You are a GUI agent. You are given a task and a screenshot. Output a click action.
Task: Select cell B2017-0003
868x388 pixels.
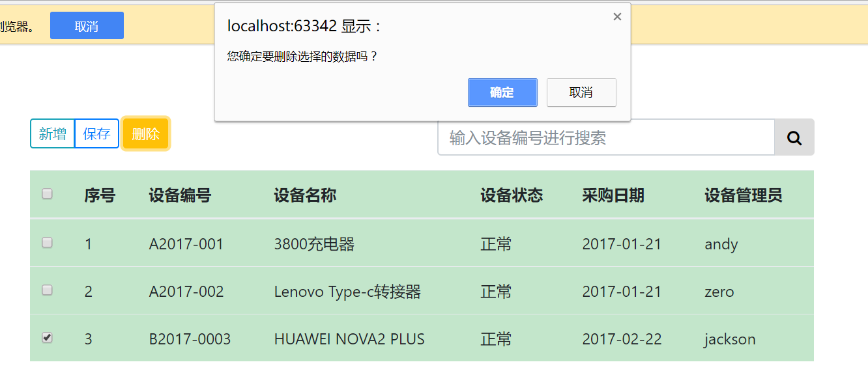pos(190,339)
